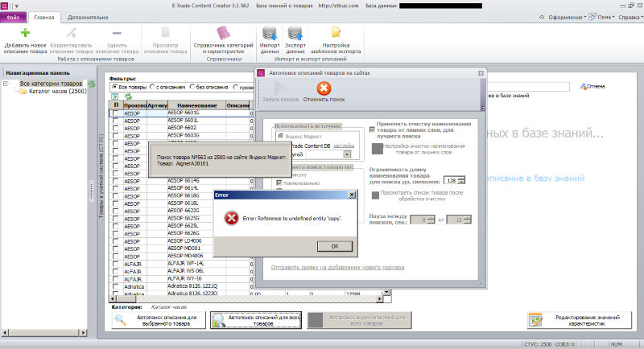This screenshot has width=644, height=349.
Task: Click the folder icon of Каталог часов
Action: pos(23,92)
